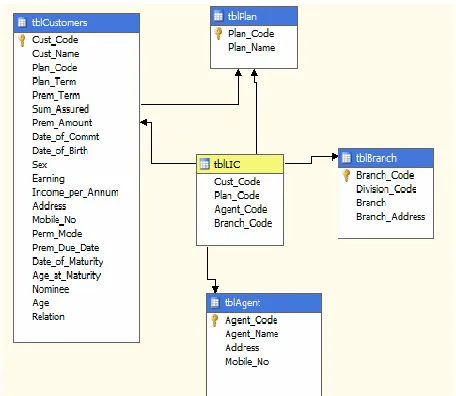Select the tblCustomers title bar
The image size is (456, 396).
(76, 23)
